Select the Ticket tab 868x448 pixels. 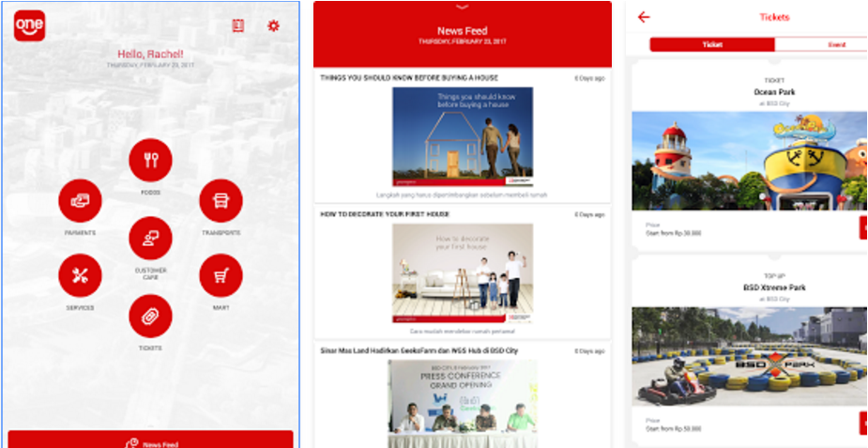[712, 45]
